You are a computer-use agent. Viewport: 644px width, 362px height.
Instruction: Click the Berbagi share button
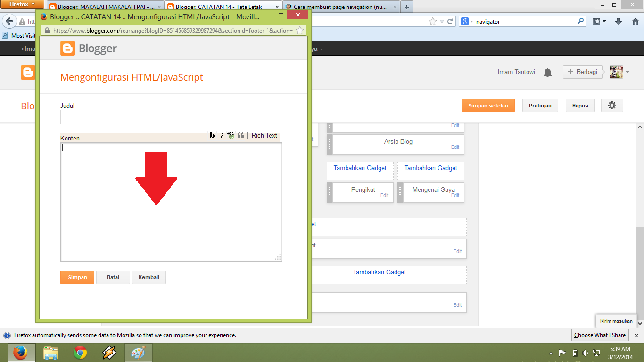(583, 72)
